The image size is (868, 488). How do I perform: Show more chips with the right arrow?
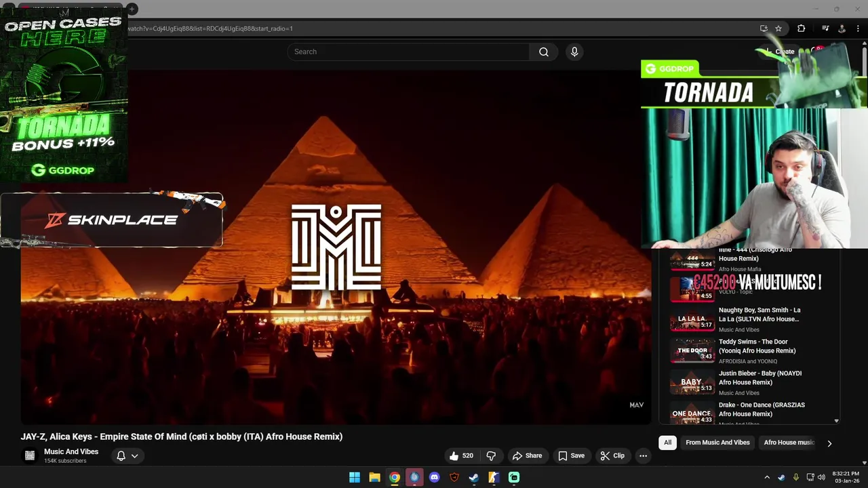pos(829,443)
